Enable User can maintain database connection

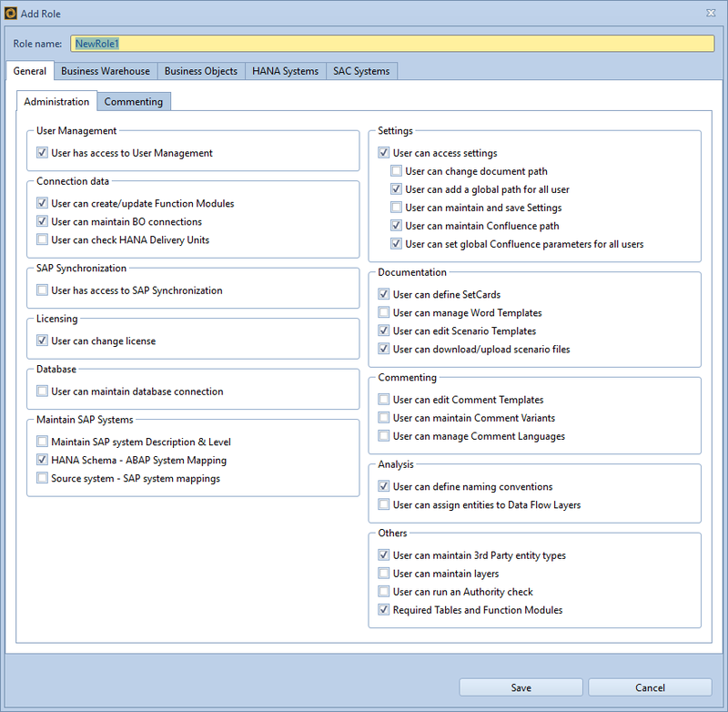pyautogui.click(x=42, y=391)
